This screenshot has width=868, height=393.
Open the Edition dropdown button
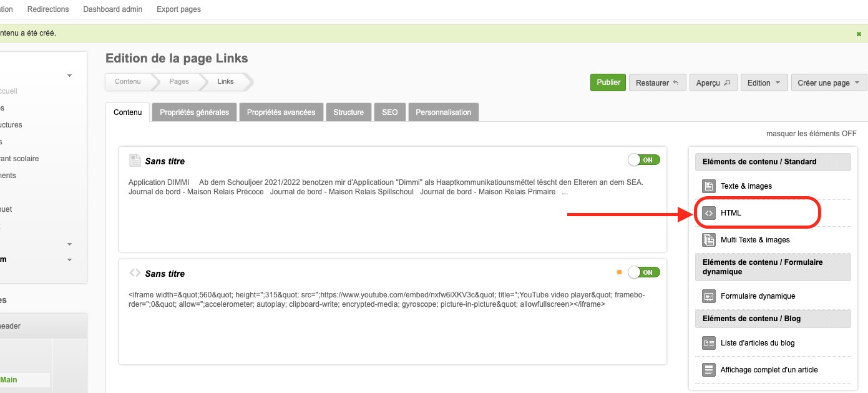764,82
